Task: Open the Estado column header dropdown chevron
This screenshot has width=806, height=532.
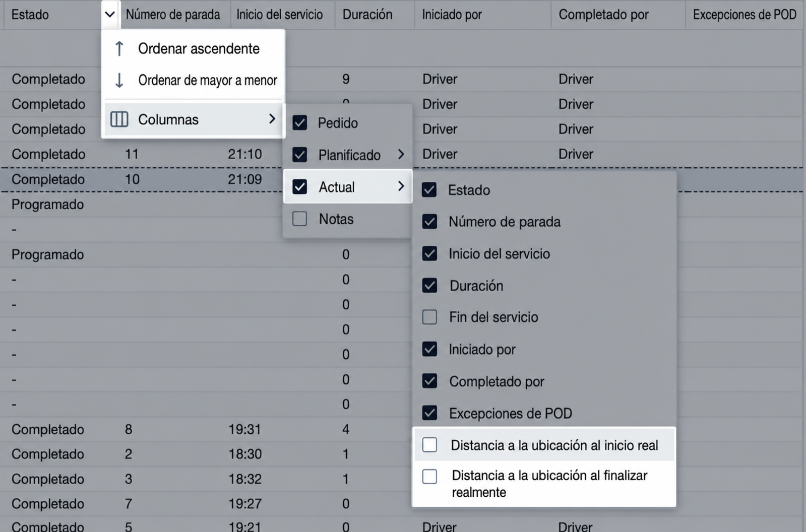Action: (110, 14)
